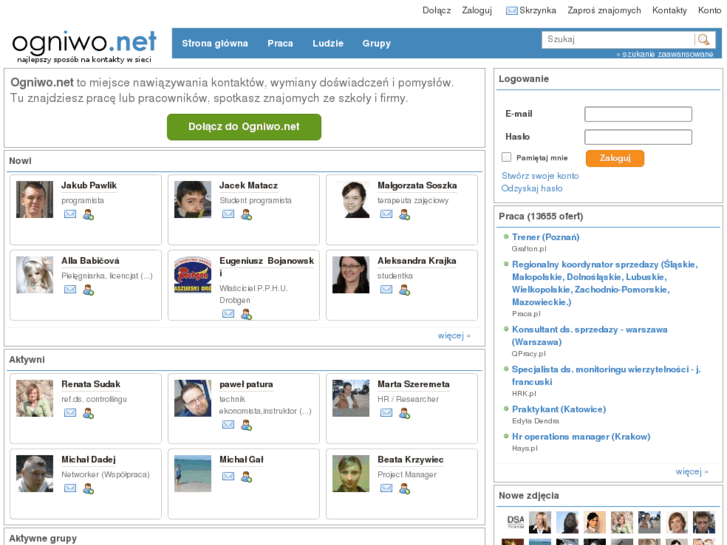Add Małgorzata Soszka as a contact
The width and height of the screenshot is (727, 545).
(404, 215)
